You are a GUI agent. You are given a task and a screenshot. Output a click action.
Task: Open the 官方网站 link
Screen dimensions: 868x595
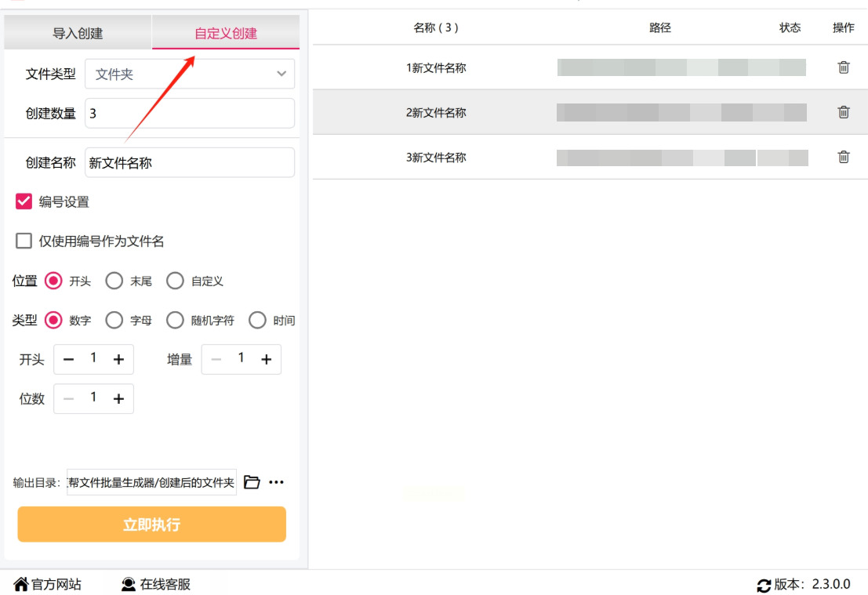(48, 585)
